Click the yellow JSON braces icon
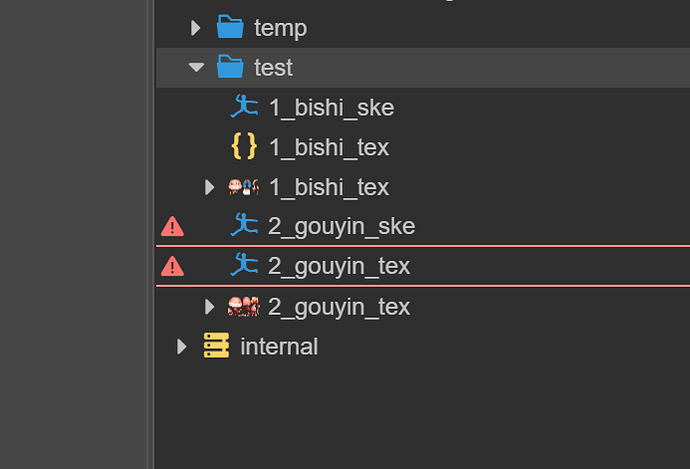 click(244, 147)
